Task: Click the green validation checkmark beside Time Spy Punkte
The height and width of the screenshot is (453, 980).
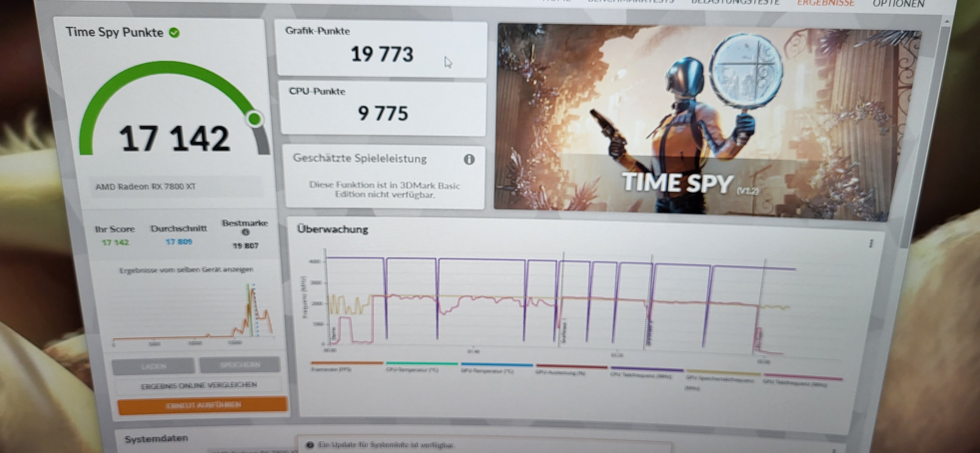Action: (x=175, y=33)
